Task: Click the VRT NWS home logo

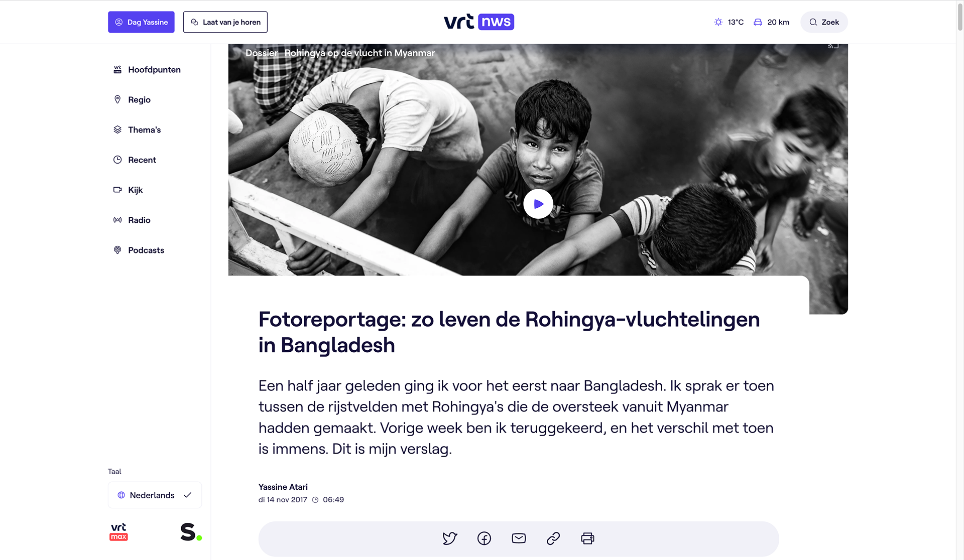Action: (x=479, y=22)
